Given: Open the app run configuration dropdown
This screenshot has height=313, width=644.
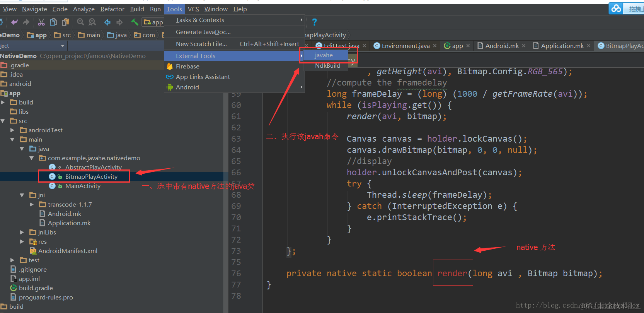Looking at the screenshot, I should pyautogui.click(x=153, y=22).
